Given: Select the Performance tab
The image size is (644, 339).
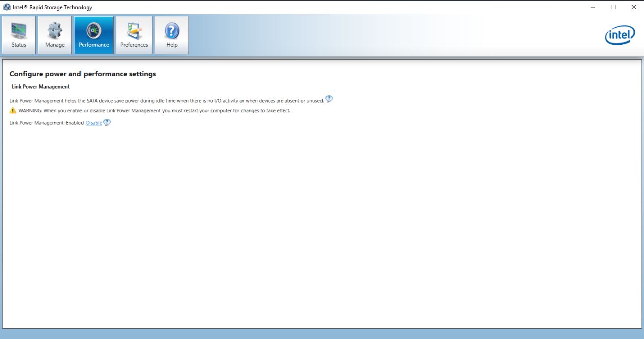Looking at the screenshot, I should (x=94, y=35).
